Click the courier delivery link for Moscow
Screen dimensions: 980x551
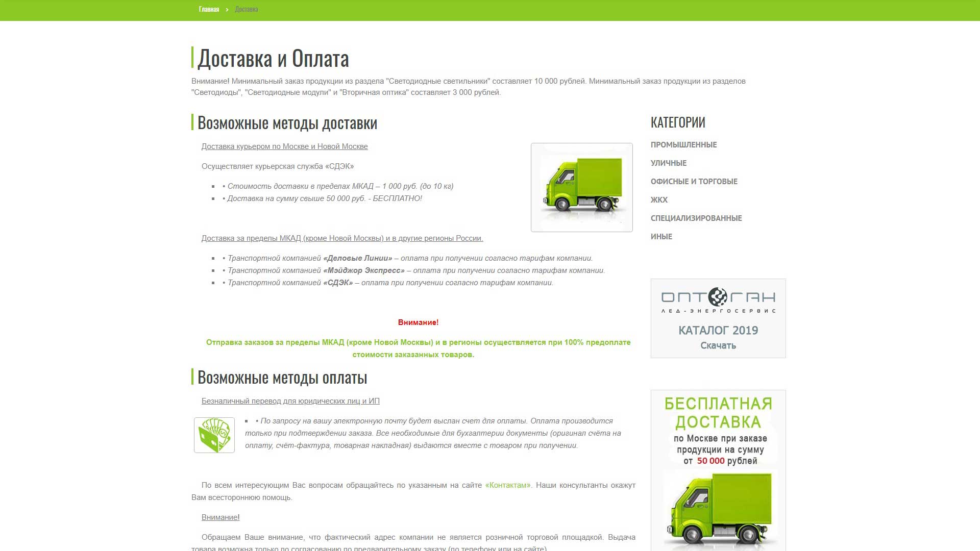[x=284, y=146]
